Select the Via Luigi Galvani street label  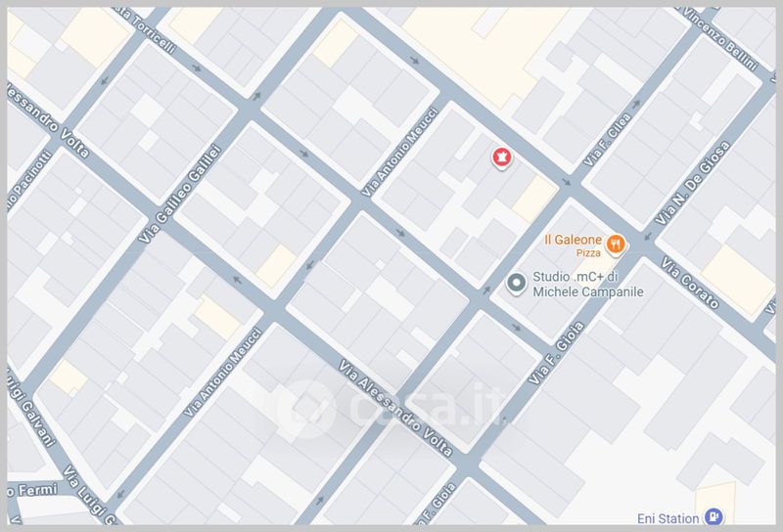tap(30, 407)
